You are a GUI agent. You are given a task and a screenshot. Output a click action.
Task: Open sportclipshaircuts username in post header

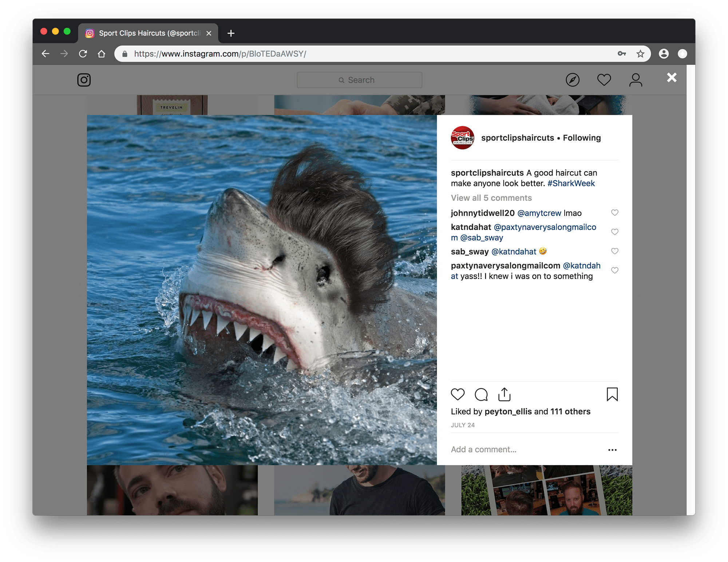click(x=517, y=138)
